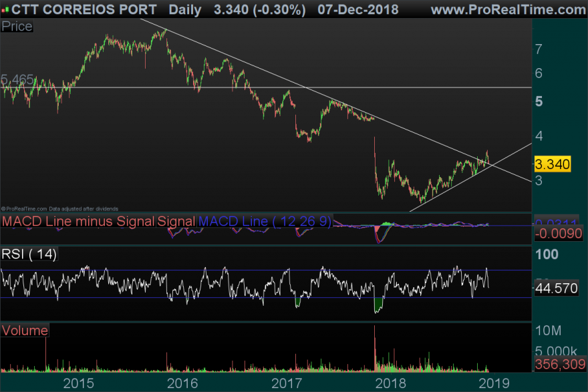Viewport: 588px width, 392px height.
Task: Click the 3.340 (-0.30%) quote in header
Action: [259, 10]
